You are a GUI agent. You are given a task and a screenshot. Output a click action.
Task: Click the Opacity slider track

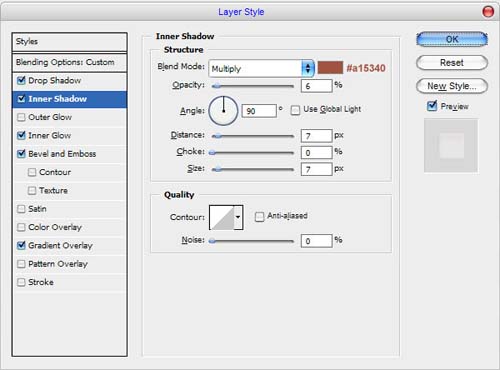click(253, 86)
